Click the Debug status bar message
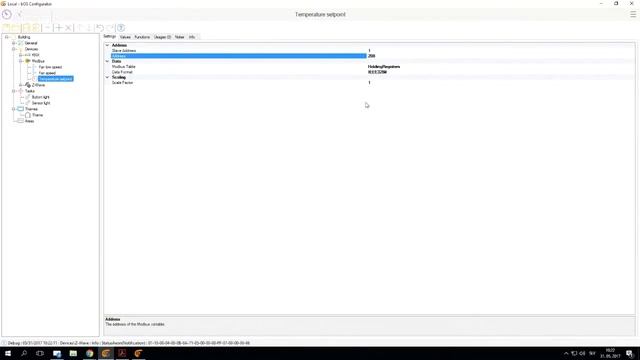The height and width of the screenshot is (360, 640). (x=129, y=343)
